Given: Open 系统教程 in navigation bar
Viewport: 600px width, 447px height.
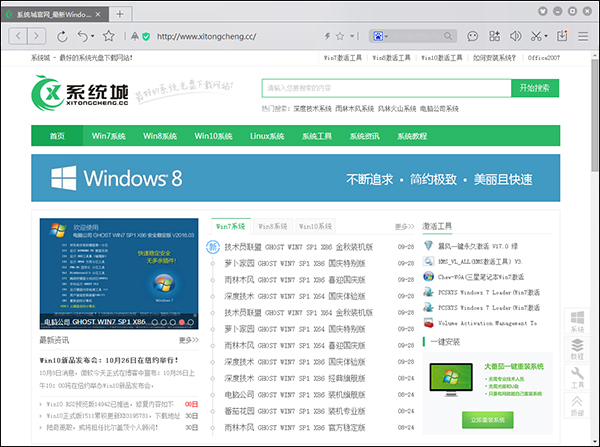Looking at the screenshot, I should (x=412, y=136).
